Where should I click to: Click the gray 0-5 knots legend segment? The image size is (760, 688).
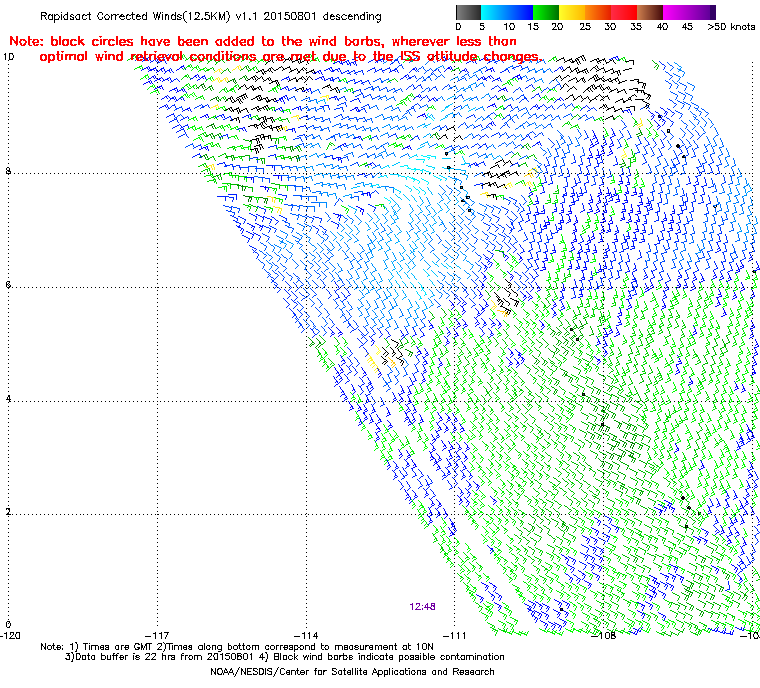(x=468, y=12)
